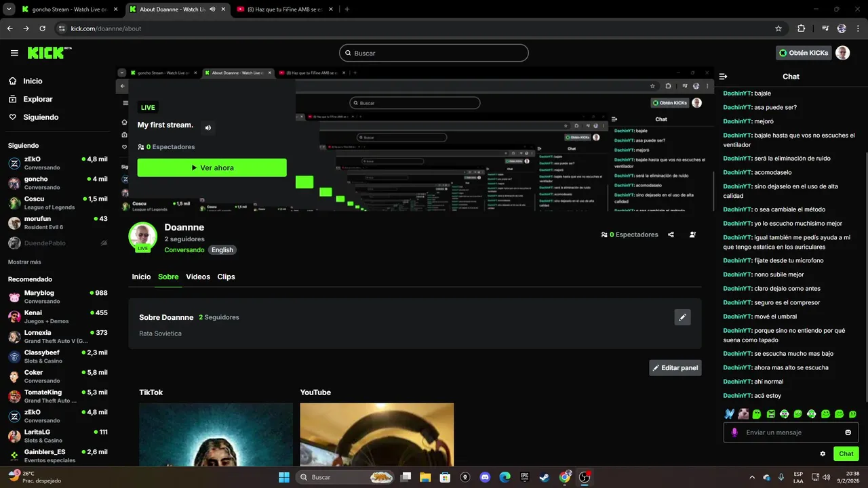Send message with green Chat button
The image size is (868, 488).
846,454
